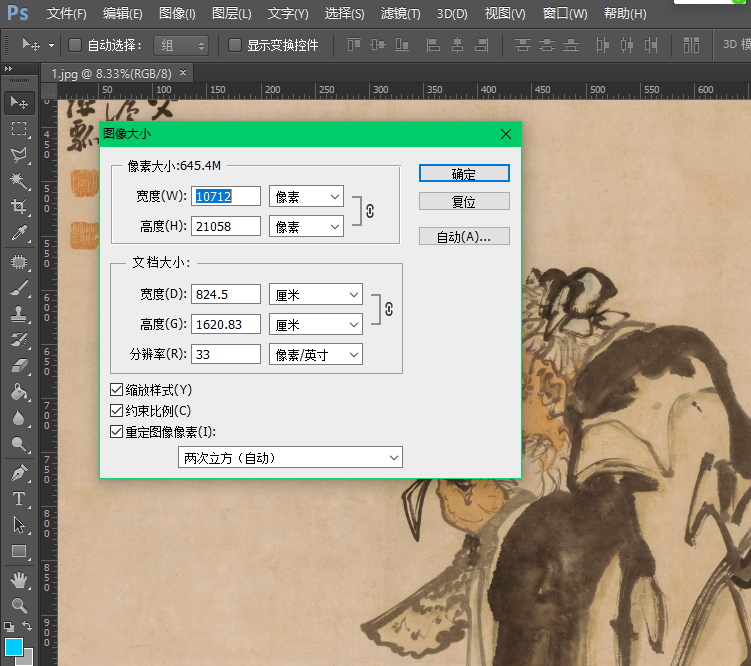751x666 pixels.
Task: Select the Horizontal Type tool
Action: click(x=19, y=499)
